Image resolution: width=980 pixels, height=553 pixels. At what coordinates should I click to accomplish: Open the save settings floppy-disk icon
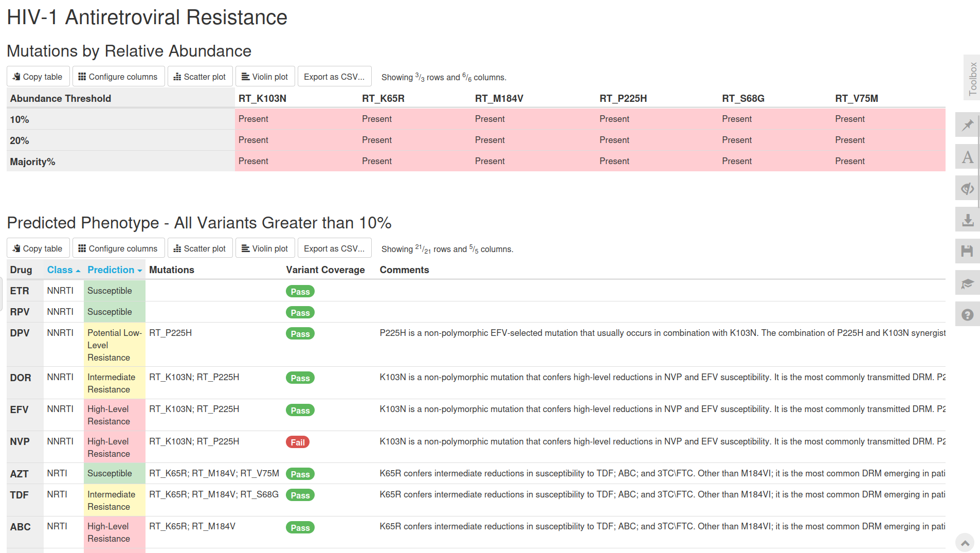coord(968,251)
